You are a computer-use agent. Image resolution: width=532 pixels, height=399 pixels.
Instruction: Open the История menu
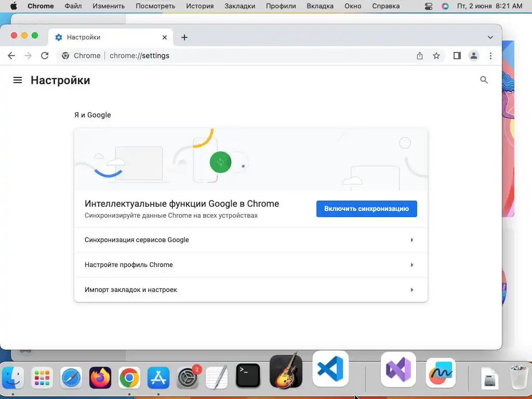200,6
